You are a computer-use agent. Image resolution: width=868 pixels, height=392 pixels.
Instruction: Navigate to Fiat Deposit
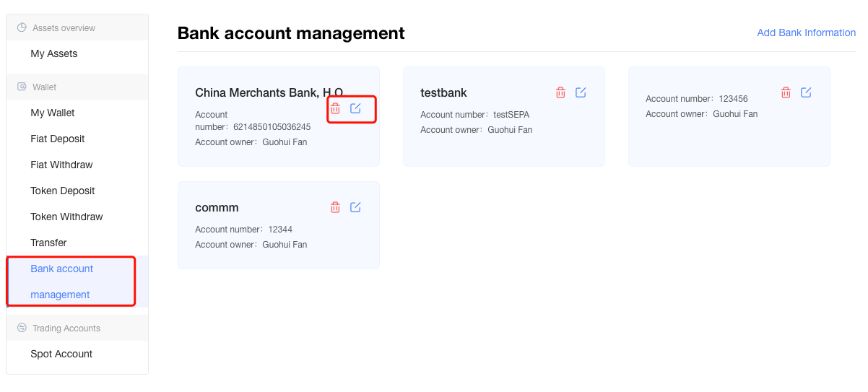pyautogui.click(x=58, y=139)
